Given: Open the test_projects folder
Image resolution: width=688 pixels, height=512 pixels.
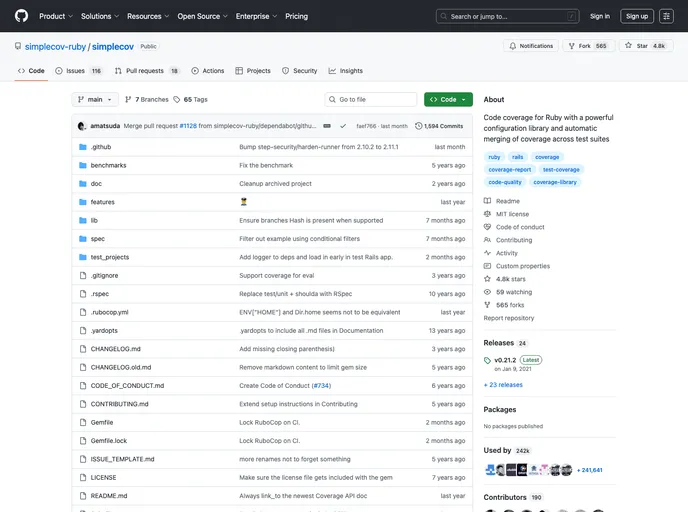Looking at the screenshot, I should click(x=110, y=257).
